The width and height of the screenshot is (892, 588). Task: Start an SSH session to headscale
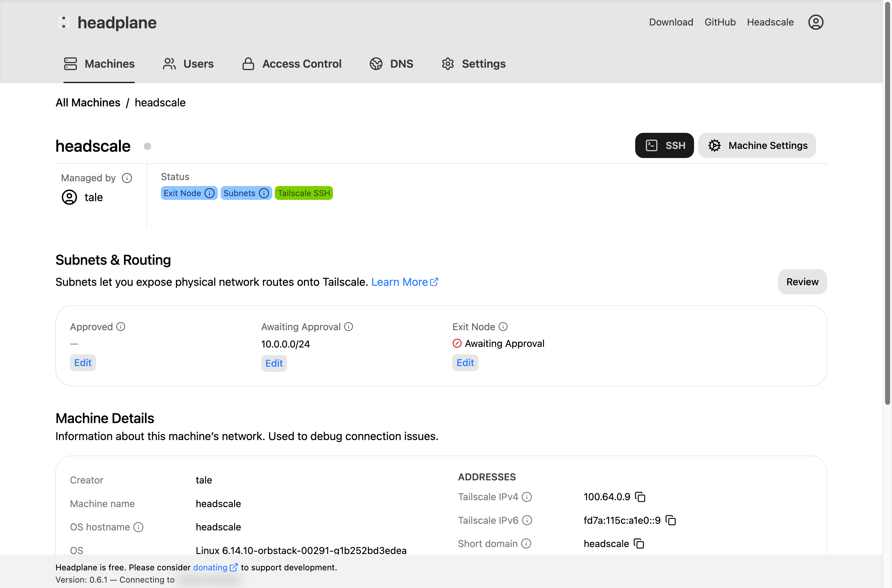click(x=664, y=145)
